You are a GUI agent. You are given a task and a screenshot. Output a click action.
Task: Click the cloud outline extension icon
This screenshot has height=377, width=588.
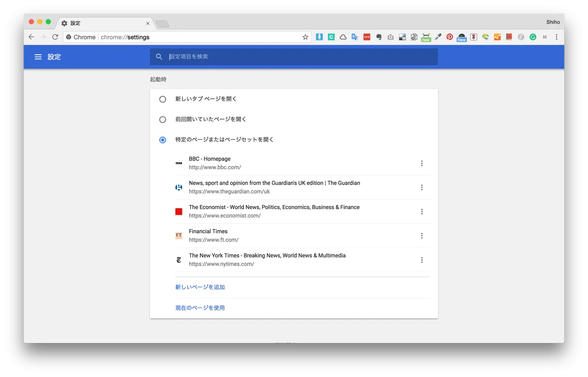point(343,37)
